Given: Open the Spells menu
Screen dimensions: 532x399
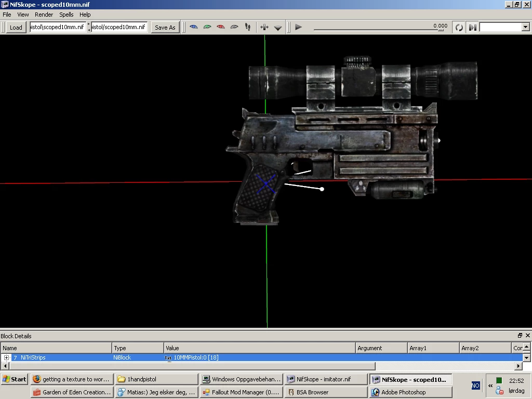Looking at the screenshot, I should [x=66, y=15].
